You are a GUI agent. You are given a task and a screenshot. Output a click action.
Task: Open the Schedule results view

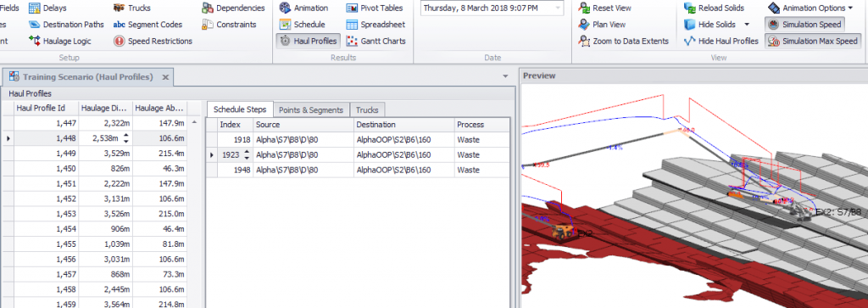pyautogui.click(x=303, y=25)
